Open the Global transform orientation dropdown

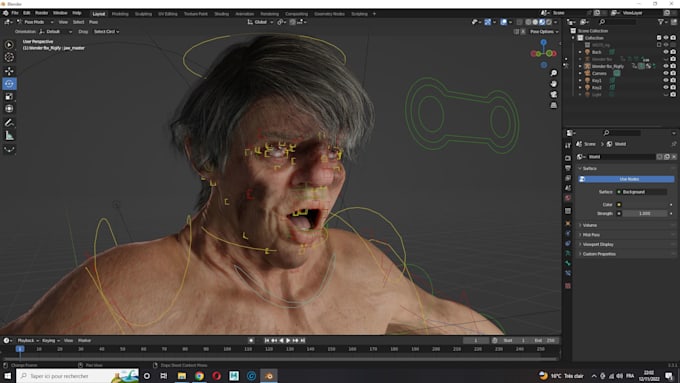[259, 22]
